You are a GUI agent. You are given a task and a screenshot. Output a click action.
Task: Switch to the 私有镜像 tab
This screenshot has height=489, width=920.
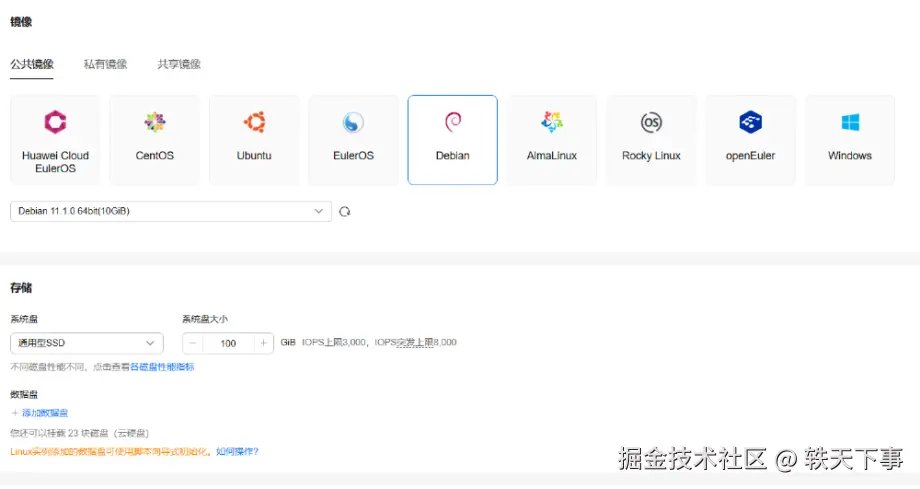[106, 64]
